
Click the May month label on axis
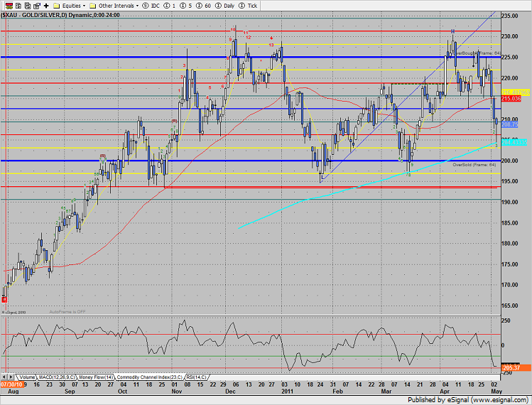coord(496,391)
